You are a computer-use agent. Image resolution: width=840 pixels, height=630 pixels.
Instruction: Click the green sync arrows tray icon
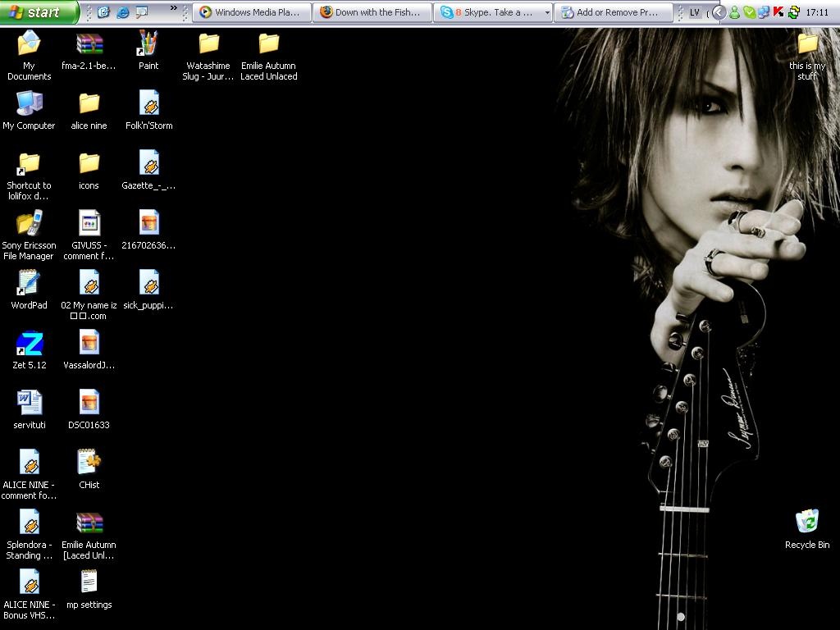pyautogui.click(x=793, y=12)
